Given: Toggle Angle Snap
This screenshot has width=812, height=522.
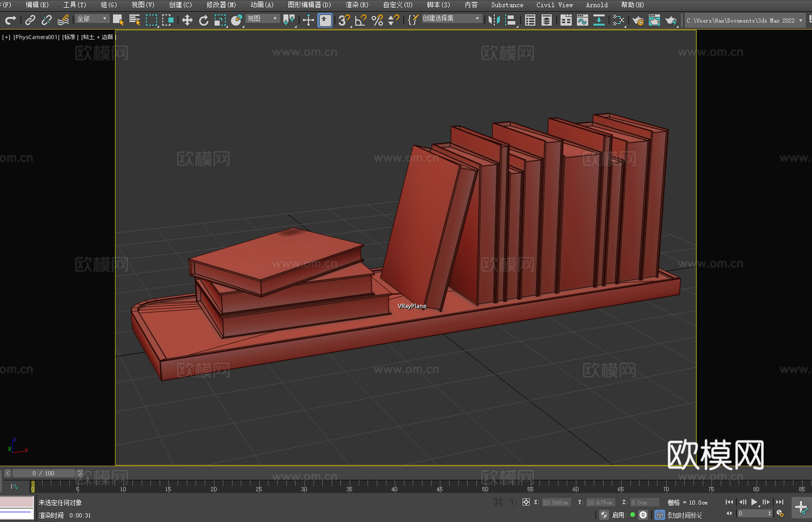Looking at the screenshot, I should pos(361,20).
